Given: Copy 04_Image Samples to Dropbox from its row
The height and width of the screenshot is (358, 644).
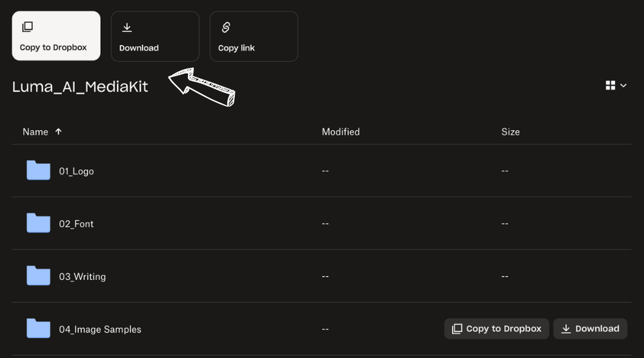Looking at the screenshot, I should (497, 329).
